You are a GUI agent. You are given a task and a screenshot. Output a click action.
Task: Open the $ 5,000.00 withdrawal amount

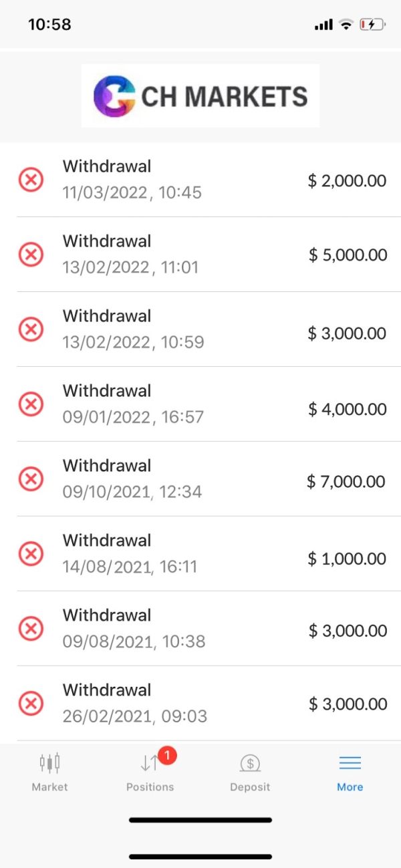click(x=348, y=255)
